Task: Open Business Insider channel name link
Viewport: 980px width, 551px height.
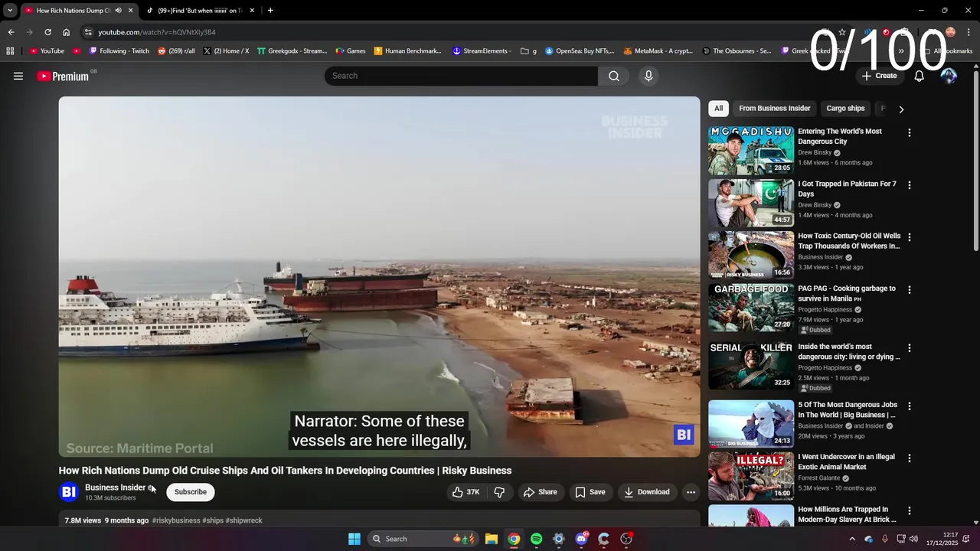Action: pos(115,487)
